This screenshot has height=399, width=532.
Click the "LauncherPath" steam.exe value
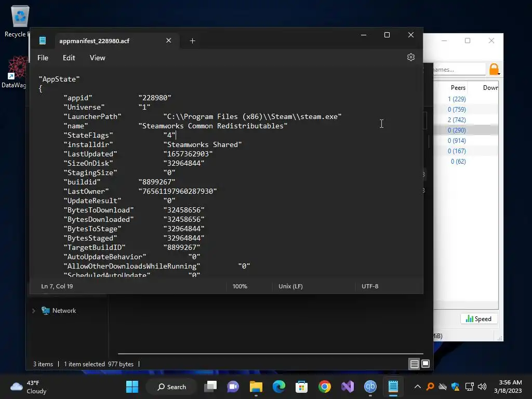(252, 117)
